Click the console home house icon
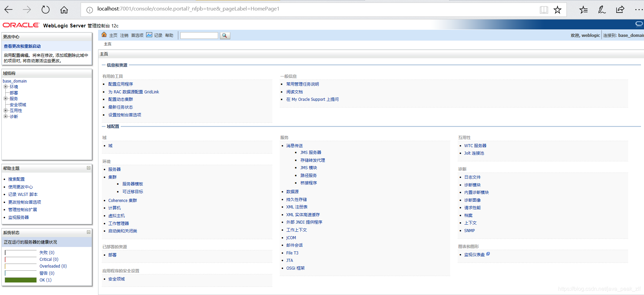This screenshot has width=644, height=295. [x=104, y=35]
